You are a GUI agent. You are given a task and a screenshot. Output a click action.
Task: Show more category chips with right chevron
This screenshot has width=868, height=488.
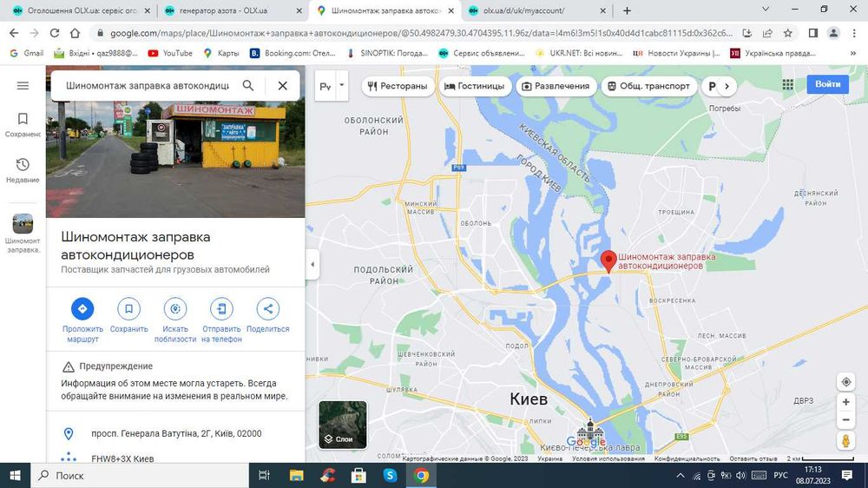[727, 86]
